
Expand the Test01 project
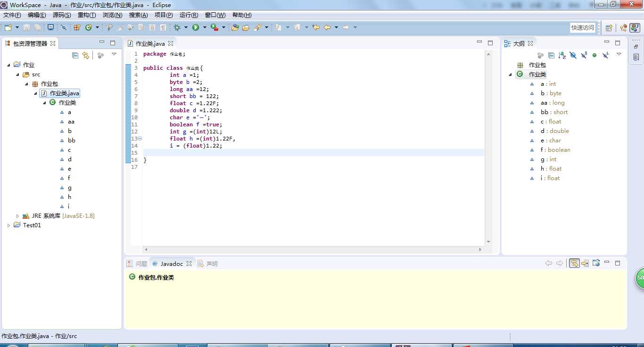click(x=8, y=225)
